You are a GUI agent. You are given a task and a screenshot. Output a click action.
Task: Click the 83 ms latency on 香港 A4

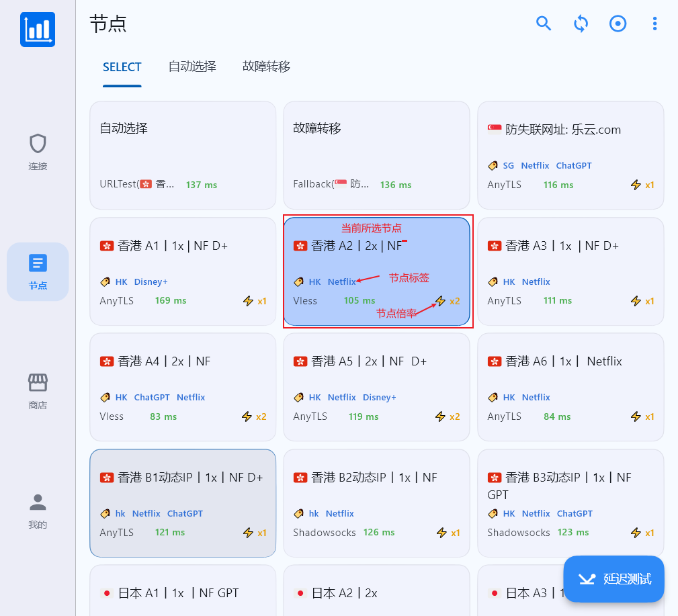[x=163, y=416]
